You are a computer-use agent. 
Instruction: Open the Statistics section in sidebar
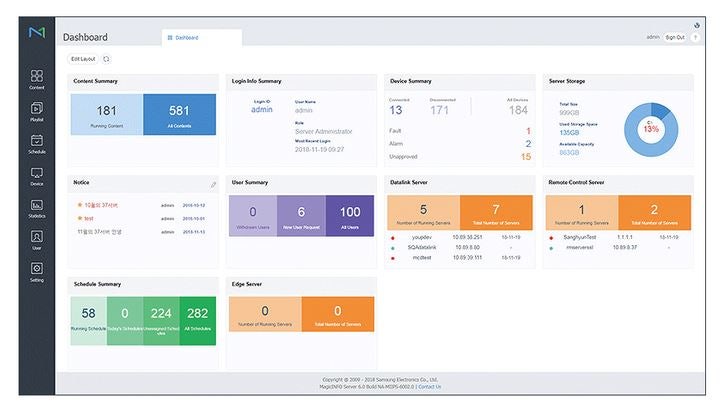tap(37, 208)
